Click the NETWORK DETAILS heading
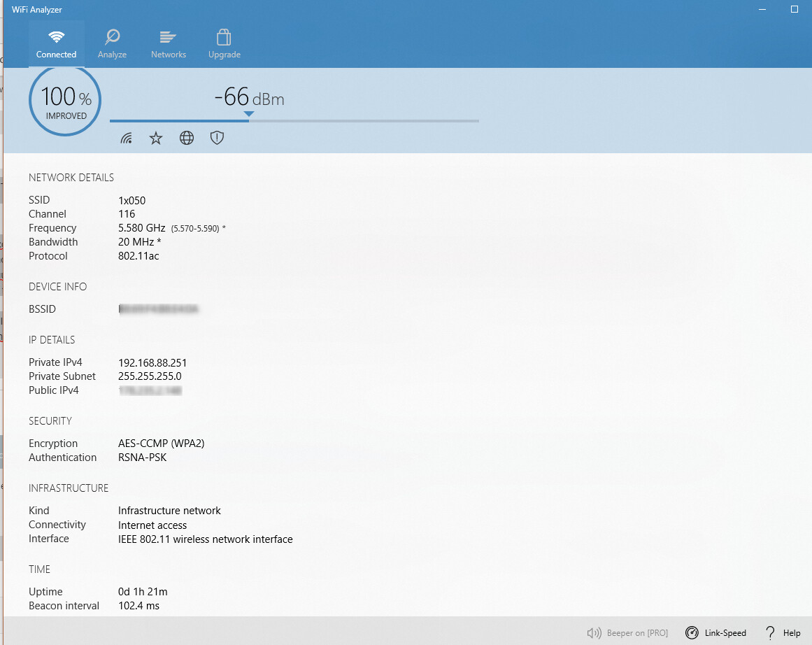The image size is (812, 645). 71,178
